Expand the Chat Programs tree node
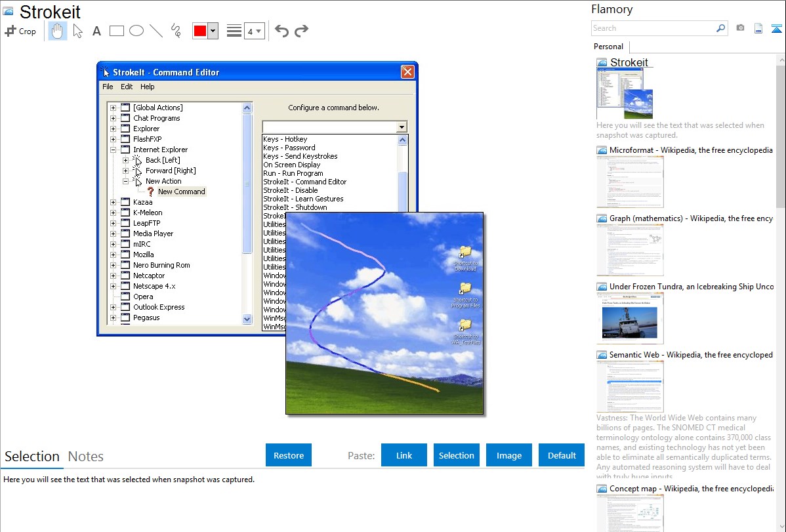The height and width of the screenshot is (532, 786). 114,118
